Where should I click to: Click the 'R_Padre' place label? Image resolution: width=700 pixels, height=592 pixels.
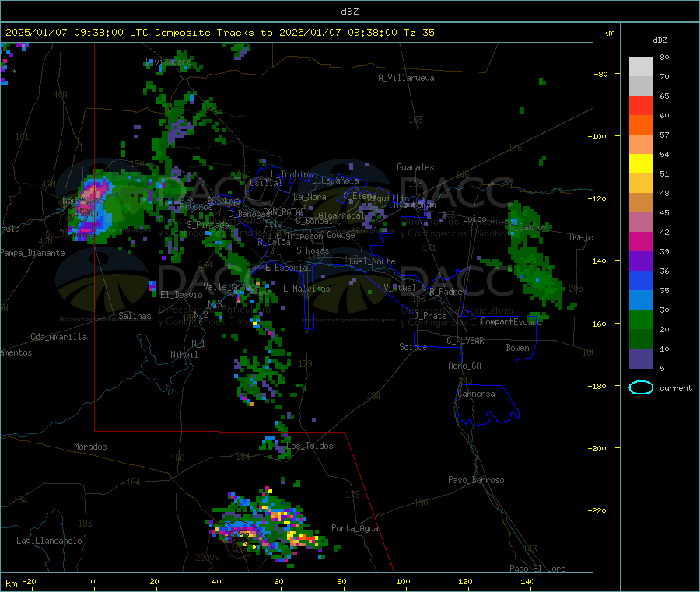point(446,292)
